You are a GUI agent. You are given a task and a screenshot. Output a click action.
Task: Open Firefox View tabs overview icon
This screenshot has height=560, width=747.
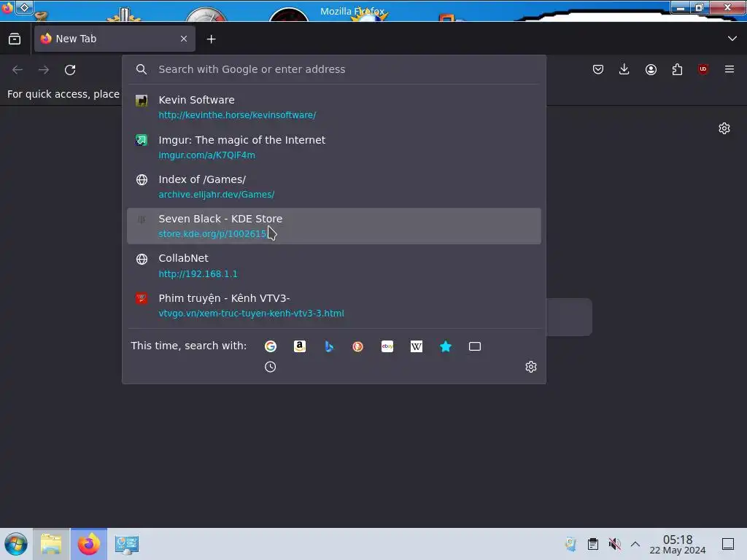(x=15, y=39)
